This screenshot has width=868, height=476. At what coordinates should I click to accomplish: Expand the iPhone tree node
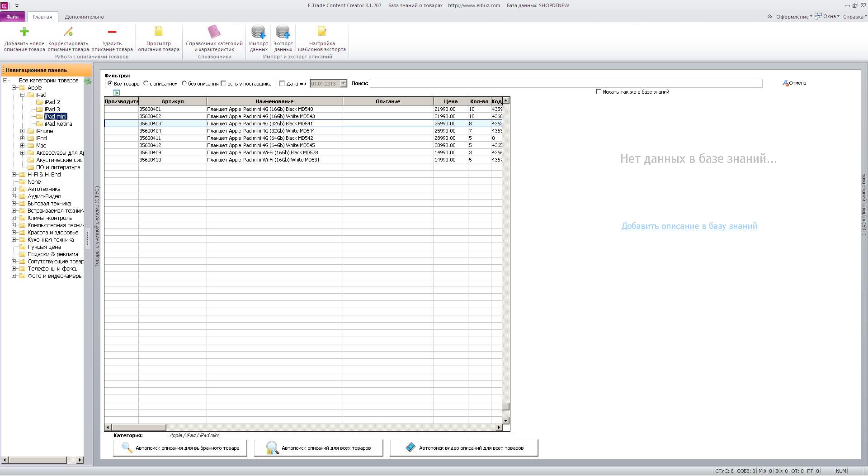click(x=22, y=131)
